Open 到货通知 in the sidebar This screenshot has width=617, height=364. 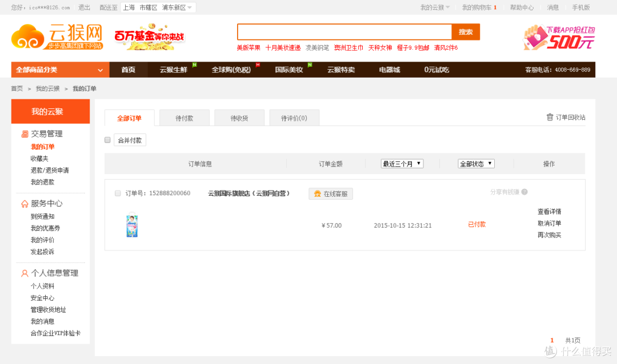tap(42, 216)
